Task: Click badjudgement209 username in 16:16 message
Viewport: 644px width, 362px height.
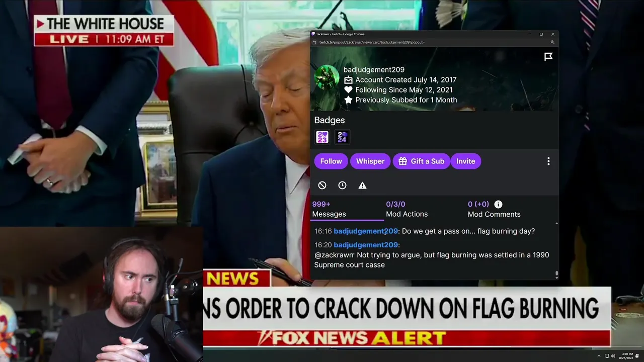Action: click(x=366, y=231)
